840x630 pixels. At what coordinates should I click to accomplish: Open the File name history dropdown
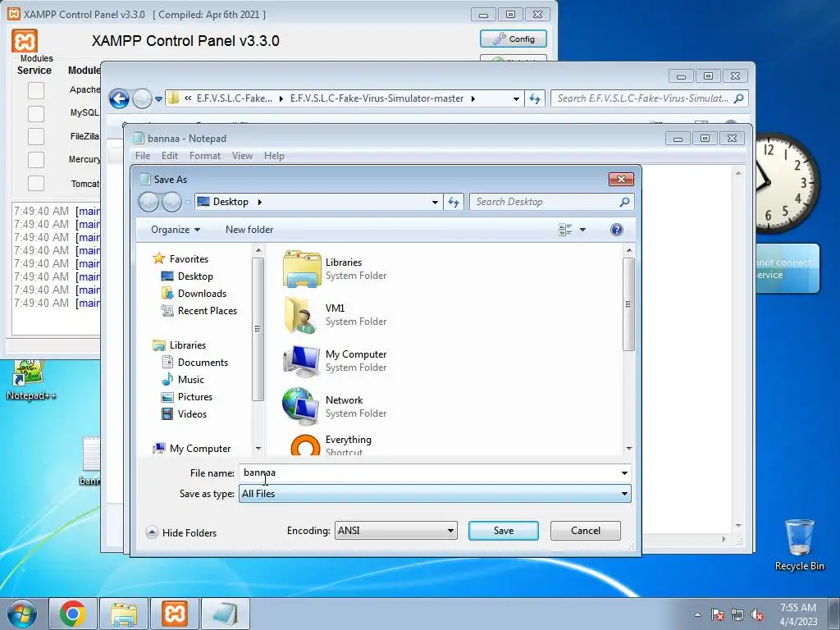point(624,473)
